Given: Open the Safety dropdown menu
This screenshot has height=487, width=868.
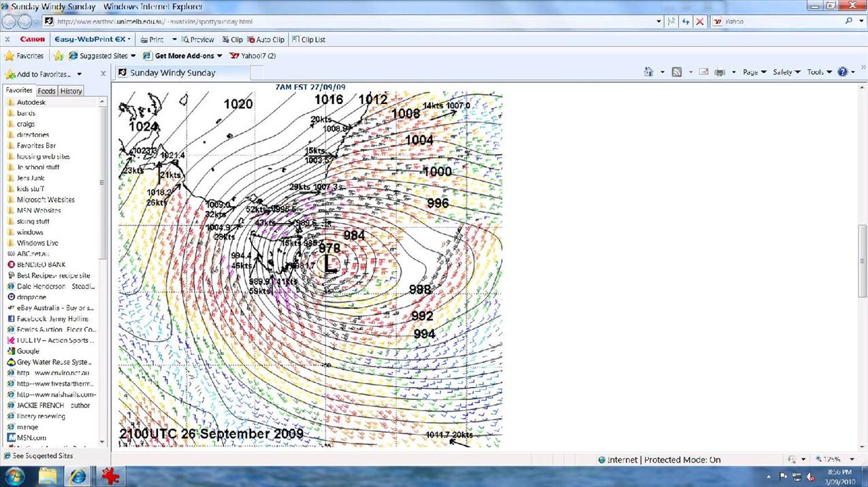Looking at the screenshot, I should pos(786,72).
